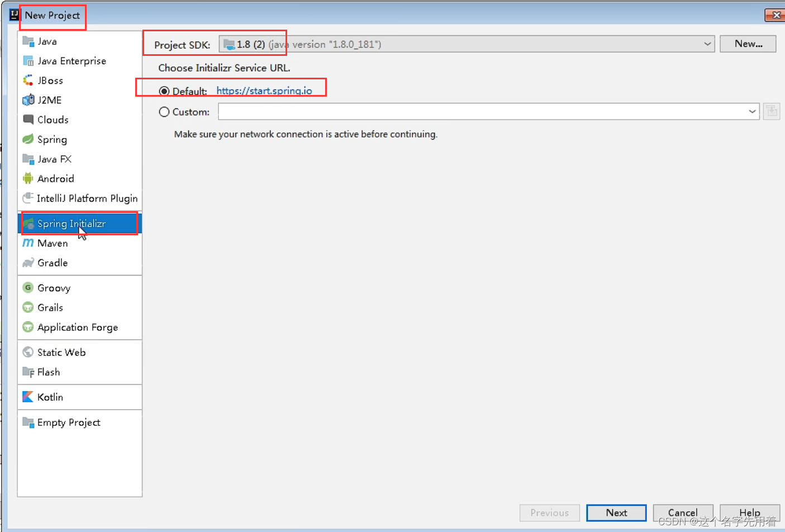
Task: Select the Custom URL radio button
Action: click(x=164, y=112)
